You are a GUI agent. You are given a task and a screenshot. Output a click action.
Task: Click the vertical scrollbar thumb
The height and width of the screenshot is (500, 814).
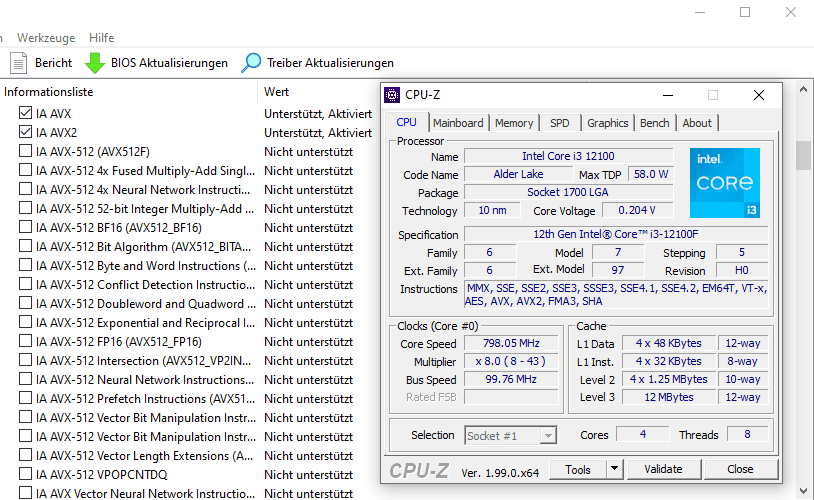(803, 155)
